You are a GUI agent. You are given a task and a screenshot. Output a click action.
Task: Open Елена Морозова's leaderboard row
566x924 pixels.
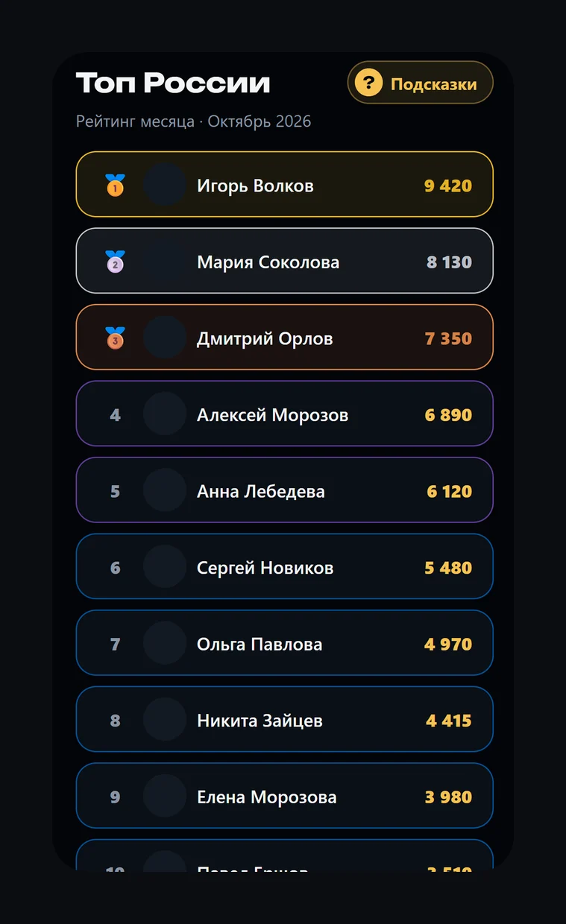(x=285, y=796)
